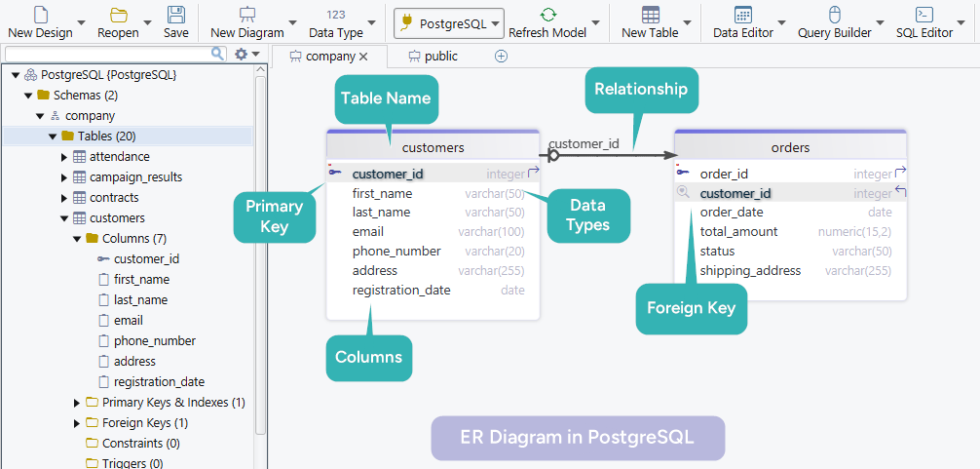Click the reference arrow icon on customers customer_id row
Image resolution: width=980 pixels, height=469 pixels.
[534, 172]
